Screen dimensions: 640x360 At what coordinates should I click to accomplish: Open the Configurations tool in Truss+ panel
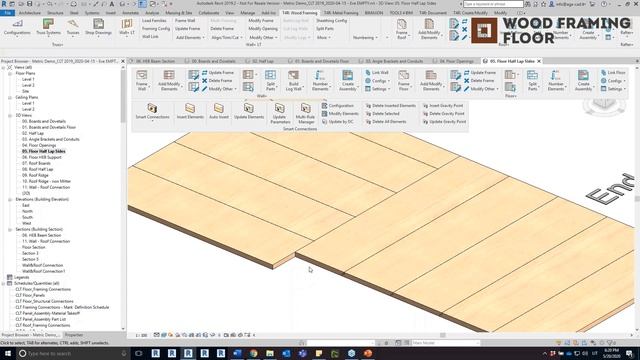17,27
